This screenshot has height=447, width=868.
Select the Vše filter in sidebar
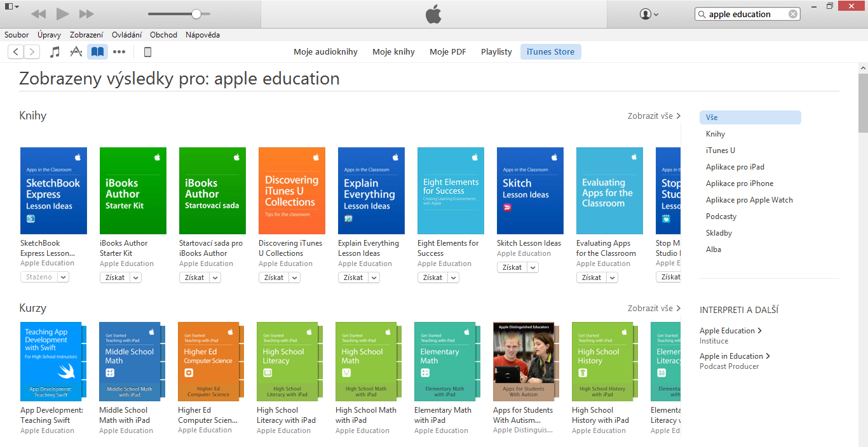[x=750, y=117]
